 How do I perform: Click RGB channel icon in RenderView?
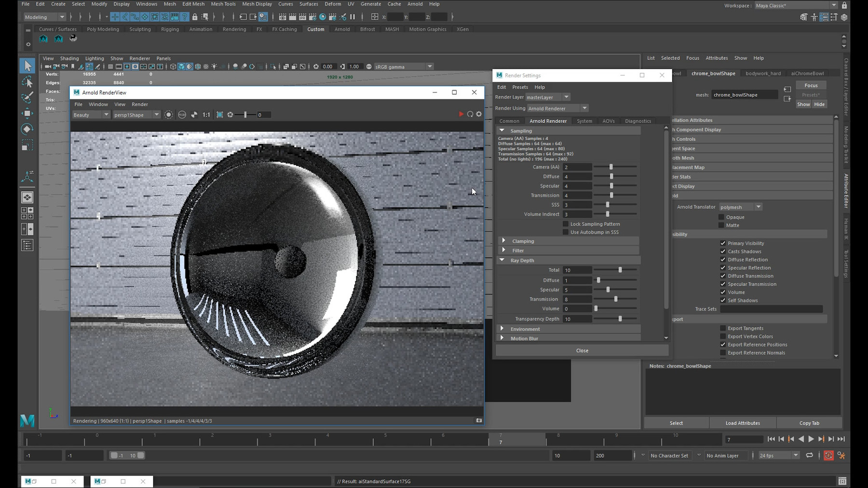pos(182,115)
